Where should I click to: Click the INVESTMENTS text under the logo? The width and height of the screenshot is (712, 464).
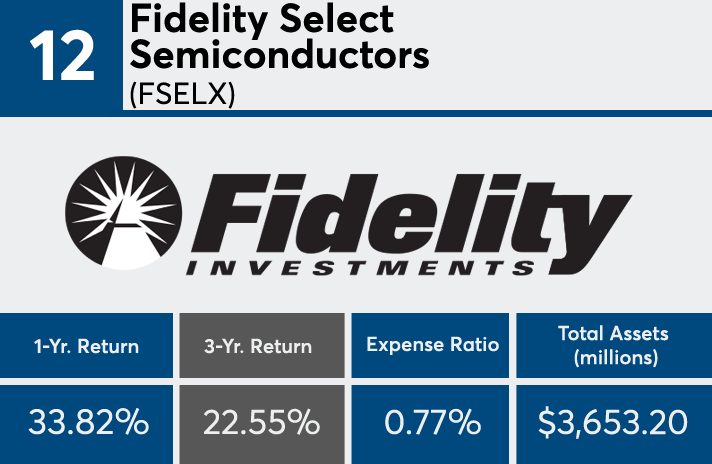click(x=361, y=268)
